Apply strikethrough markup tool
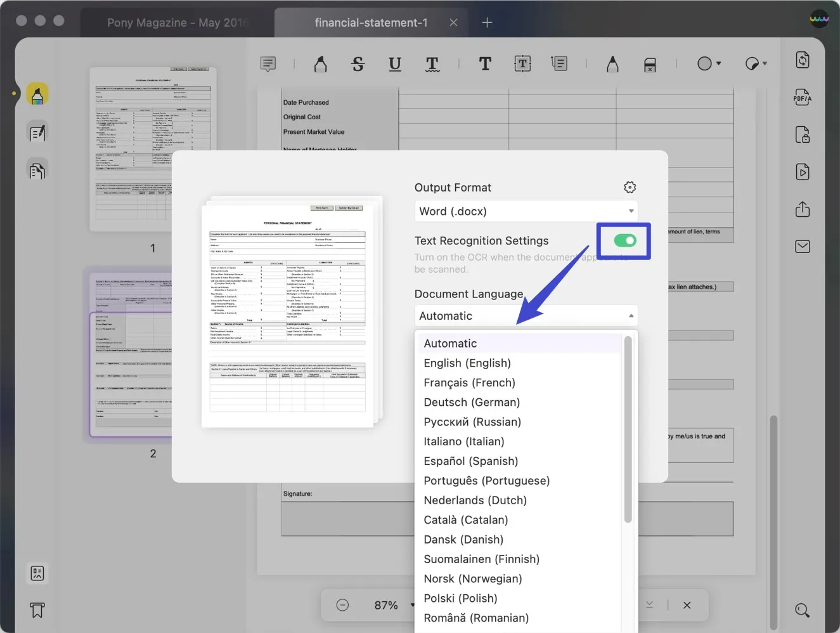Viewport: 840px width, 633px height. [358, 63]
